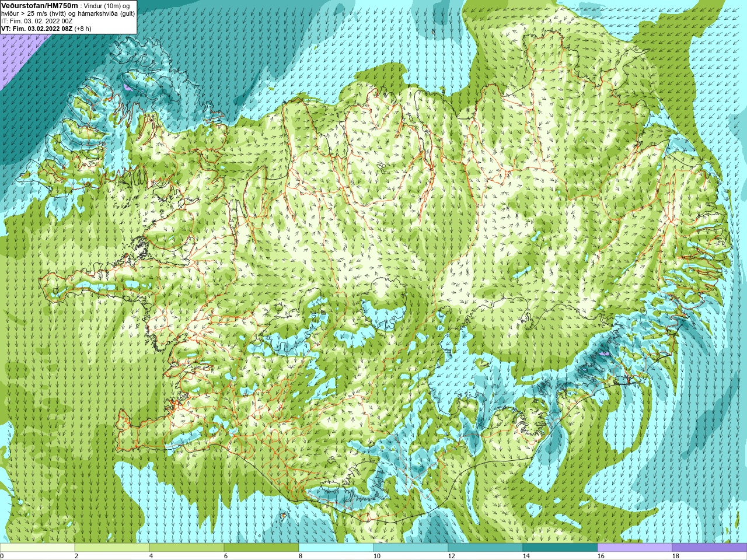747x560 pixels.
Task: Click the 8–10 m/s light cyan legend swatch
Action: pos(336,547)
